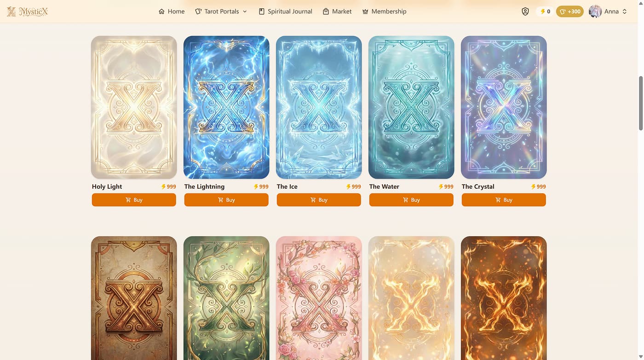The height and width of the screenshot is (360, 644).
Task: Click the lightning energy balance badge
Action: pos(545,12)
